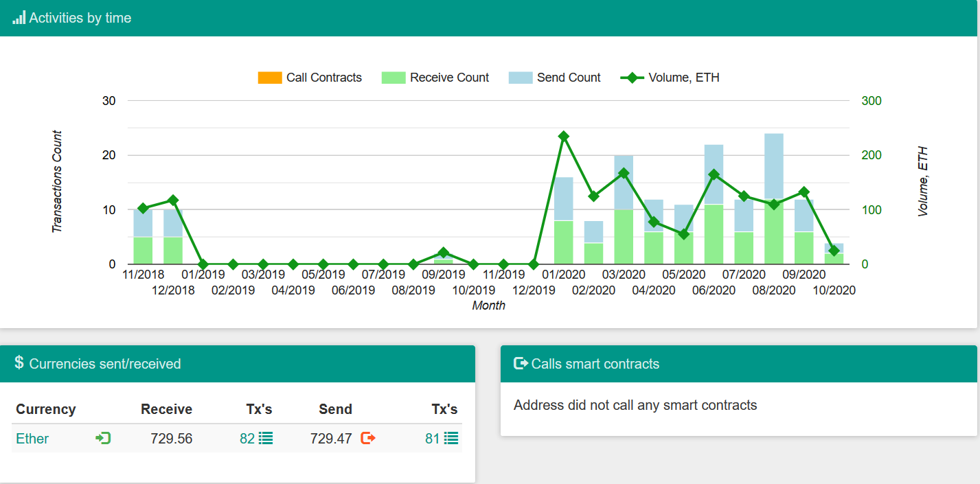Click the exit arrow icon beside Calls smart contracts
Screen dimensions: 980x484
(x=521, y=363)
